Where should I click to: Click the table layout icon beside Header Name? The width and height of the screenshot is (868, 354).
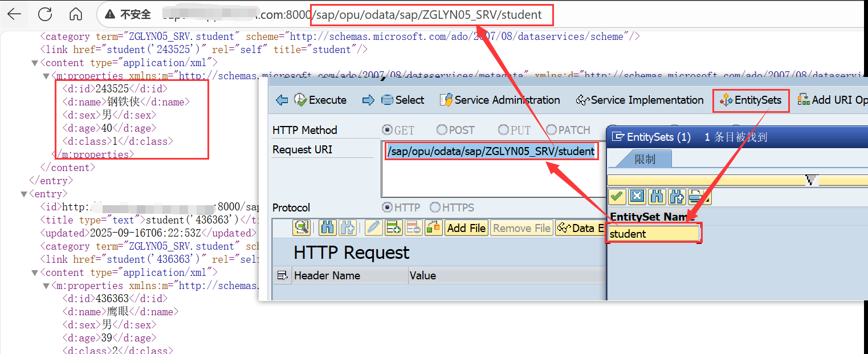tap(282, 276)
